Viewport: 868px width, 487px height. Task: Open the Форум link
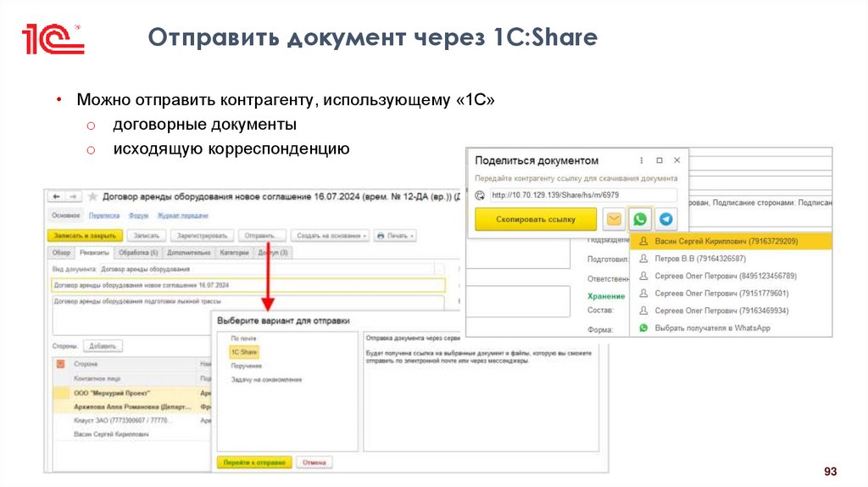pos(138,216)
